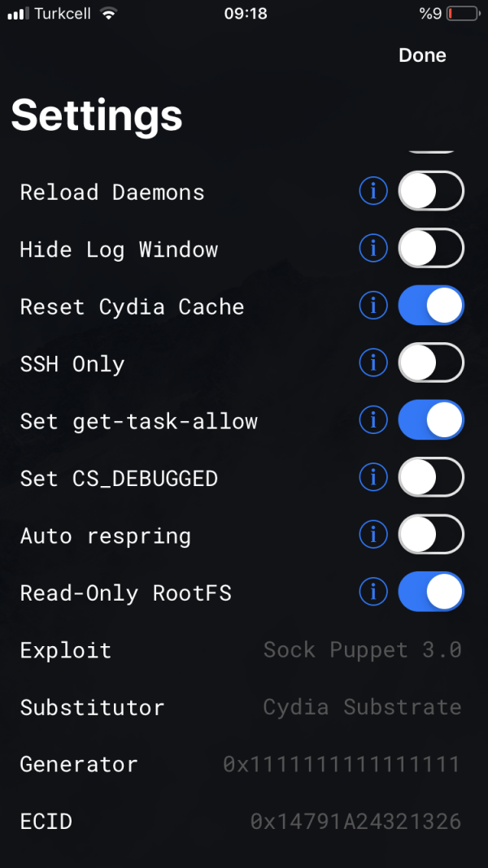This screenshot has height=868, width=488.
Task: Show info for Hide Log Window
Action: (x=373, y=249)
